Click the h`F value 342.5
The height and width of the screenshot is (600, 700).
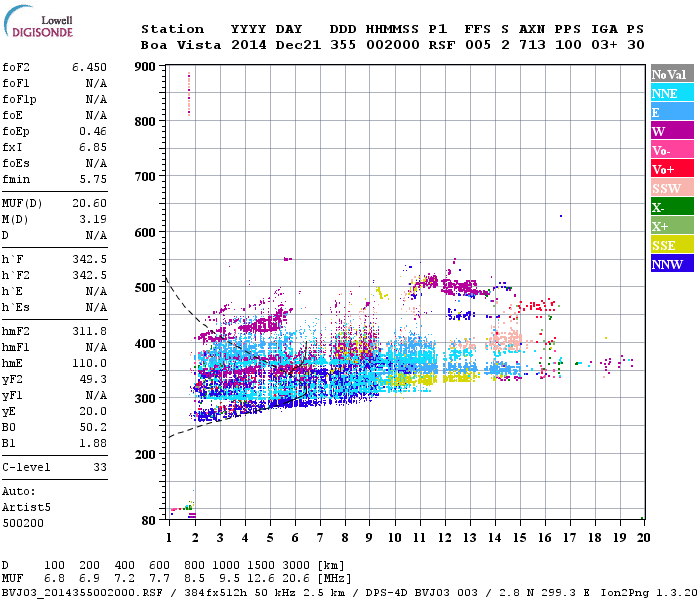[89, 259]
